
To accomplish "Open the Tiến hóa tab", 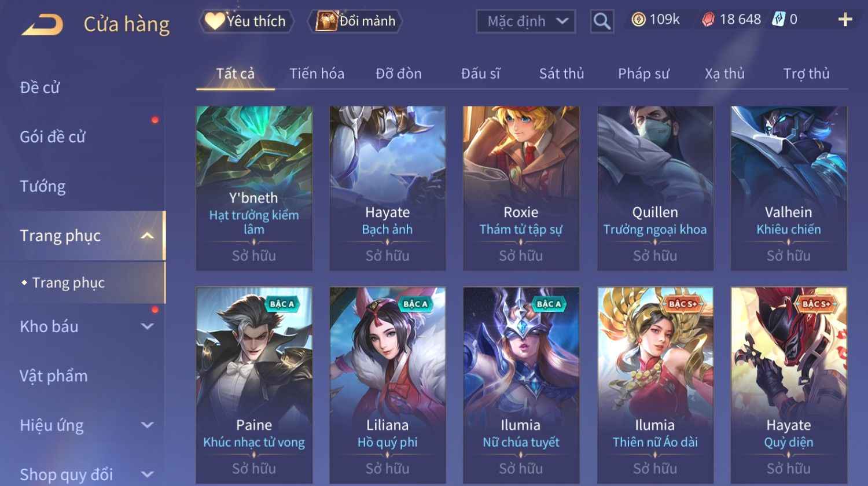I will (x=317, y=73).
